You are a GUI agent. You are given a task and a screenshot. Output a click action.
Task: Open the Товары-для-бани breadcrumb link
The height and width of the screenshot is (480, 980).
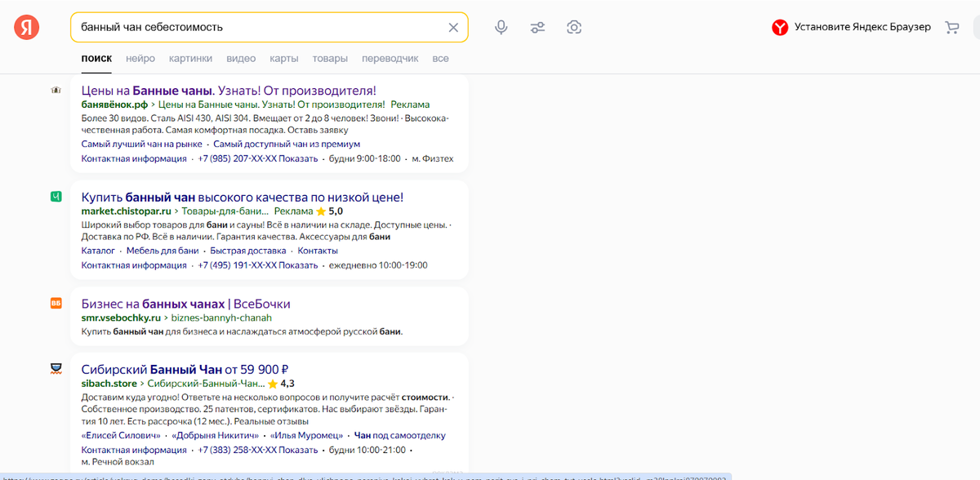(x=225, y=211)
